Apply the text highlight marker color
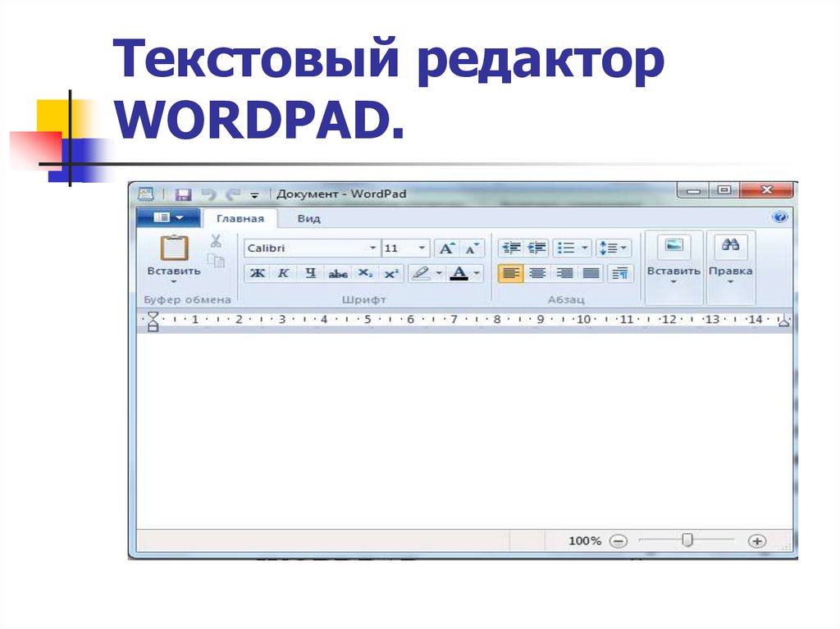840x629 pixels. coord(421,273)
